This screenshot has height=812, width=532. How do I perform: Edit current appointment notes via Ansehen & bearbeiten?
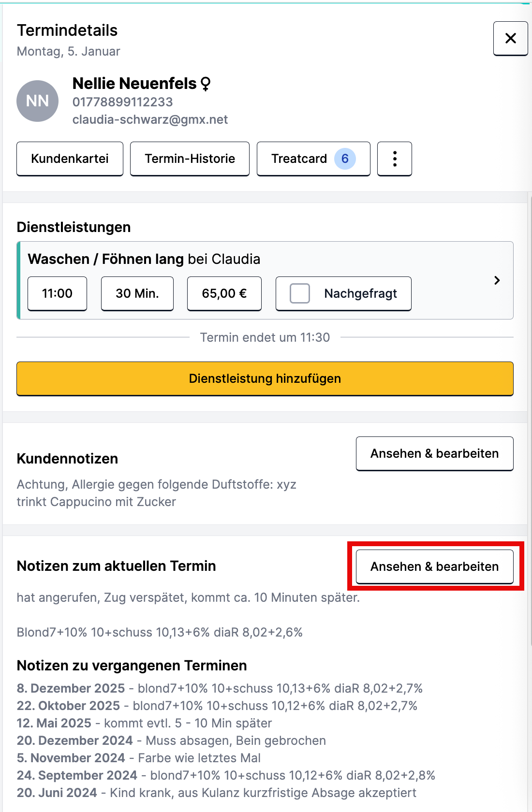(434, 566)
